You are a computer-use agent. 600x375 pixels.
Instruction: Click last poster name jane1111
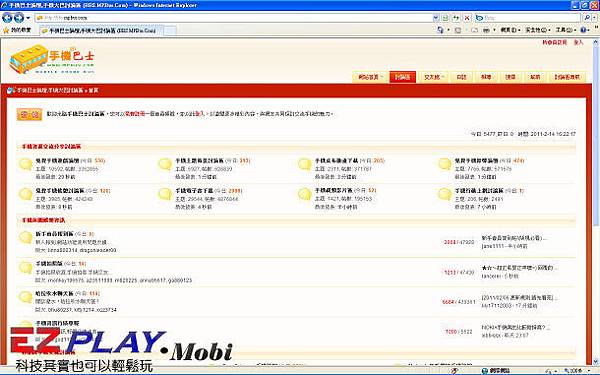click(493, 246)
